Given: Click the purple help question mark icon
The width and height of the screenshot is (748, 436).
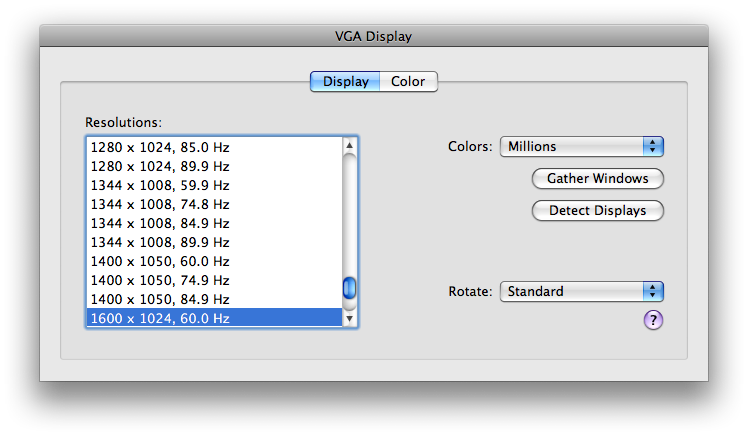Looking at the screenshot, I should point(653,320).
